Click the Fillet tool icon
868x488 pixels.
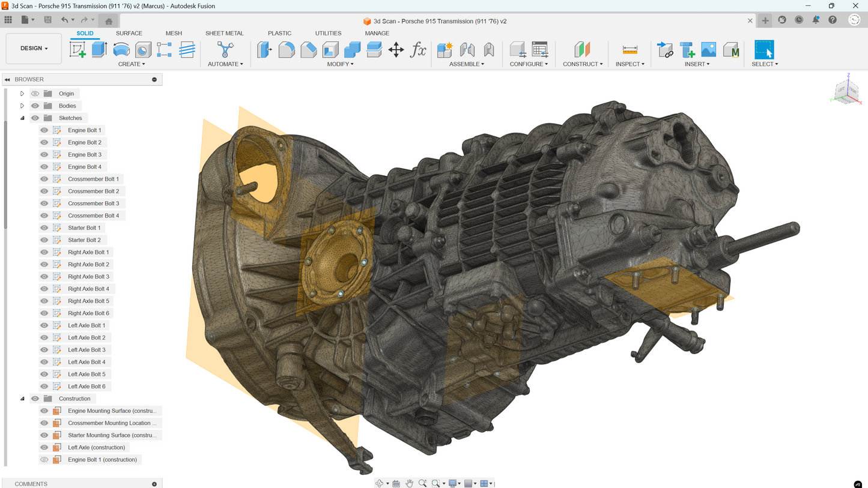pos(287,50)
